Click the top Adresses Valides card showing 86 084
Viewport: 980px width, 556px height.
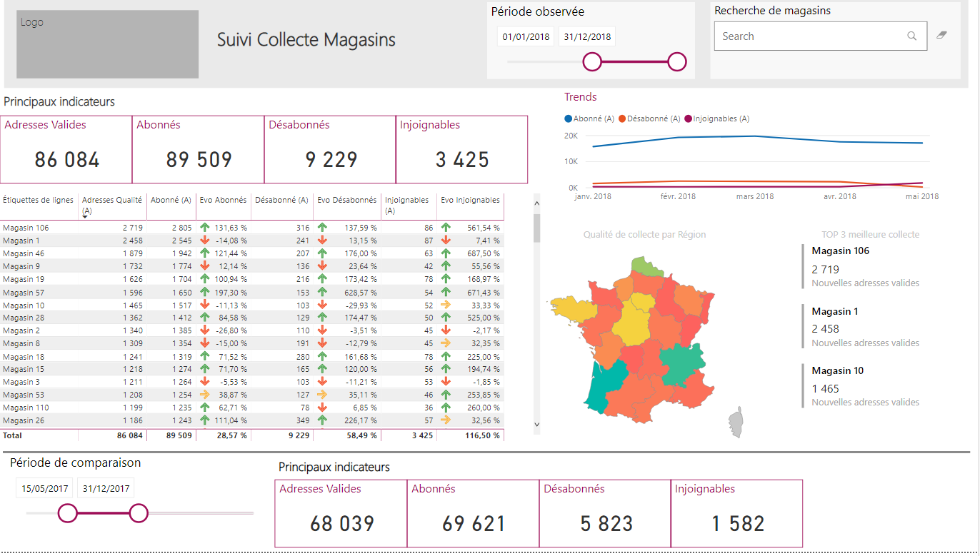coord(66,150)
